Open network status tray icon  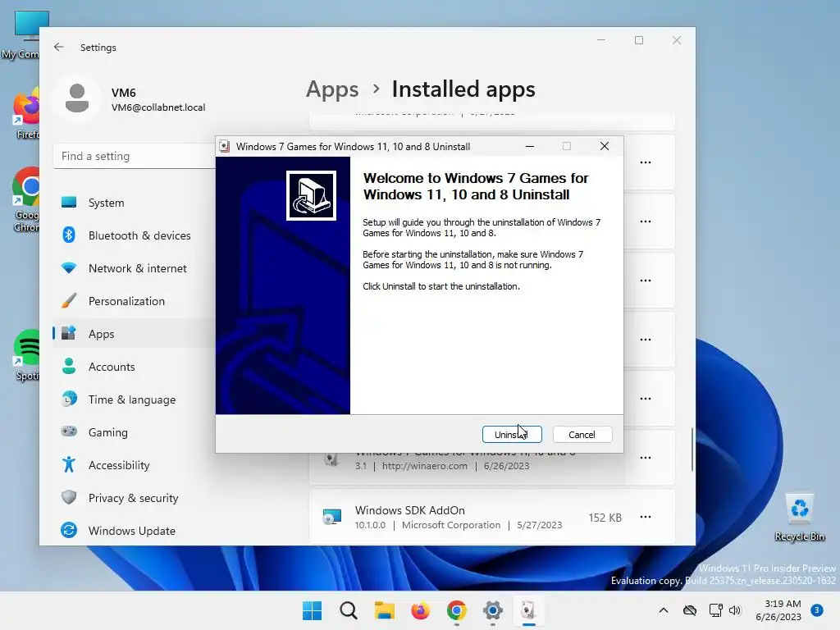(715, 610)
